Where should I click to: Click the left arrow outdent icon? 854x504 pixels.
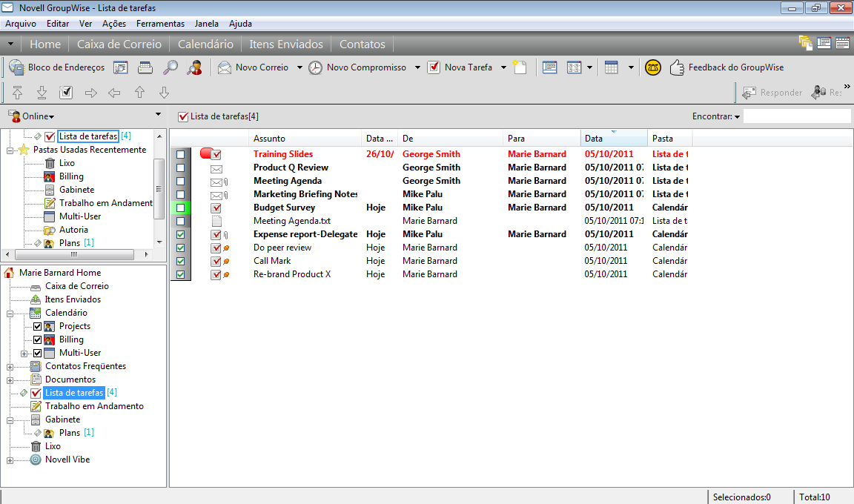pos(114,93)
